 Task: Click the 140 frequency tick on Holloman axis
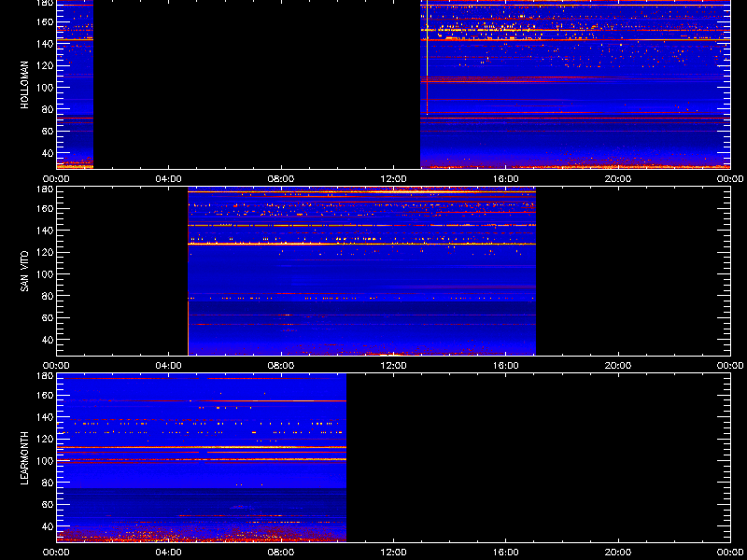(46, 44)
